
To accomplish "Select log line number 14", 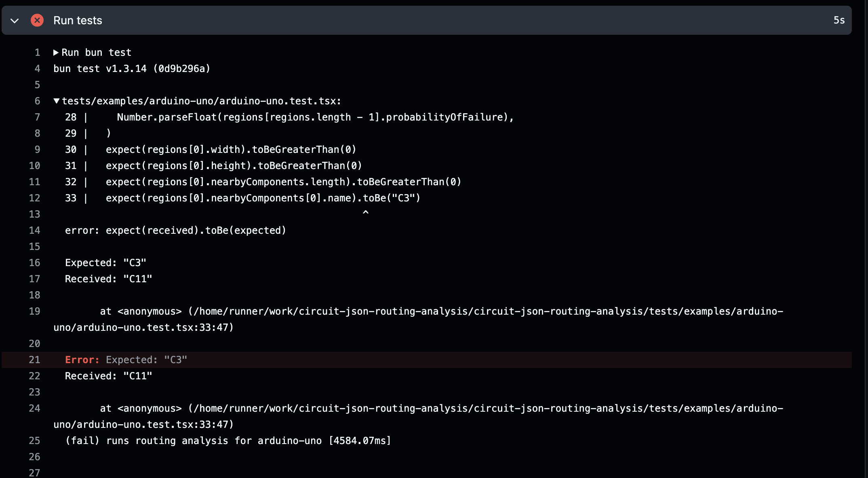I will (34, 231).
